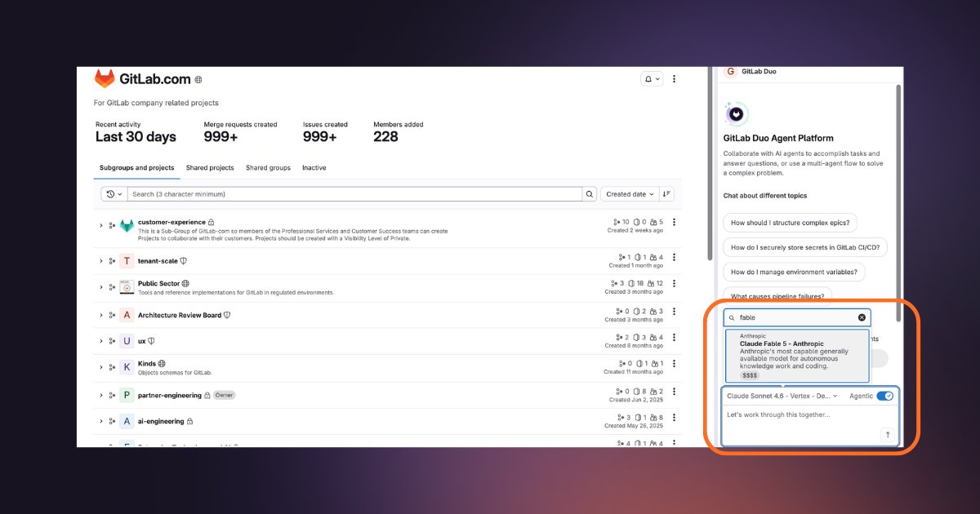Click the Duo panel vertical scrollbar
This screenshot has width=980, height=514.
click(x=899, y=204)
